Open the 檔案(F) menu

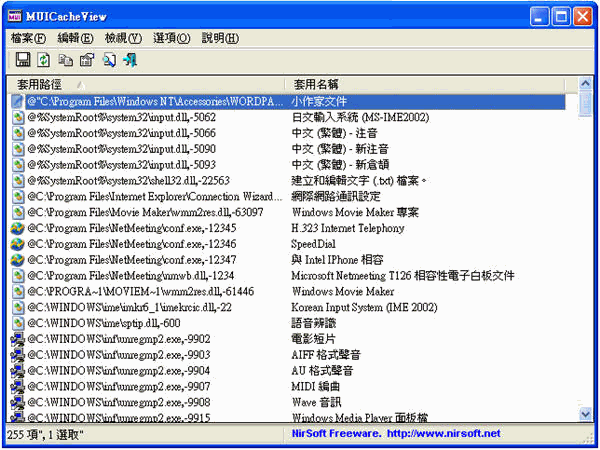pyautogui.click(x=28, y=38)
